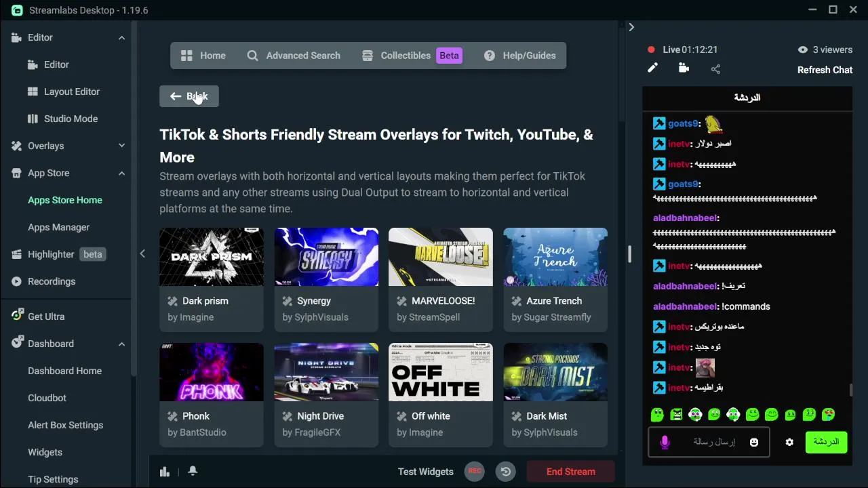Open chat settings gear icon
Screen dimensions: 868x488
[789, 442]
